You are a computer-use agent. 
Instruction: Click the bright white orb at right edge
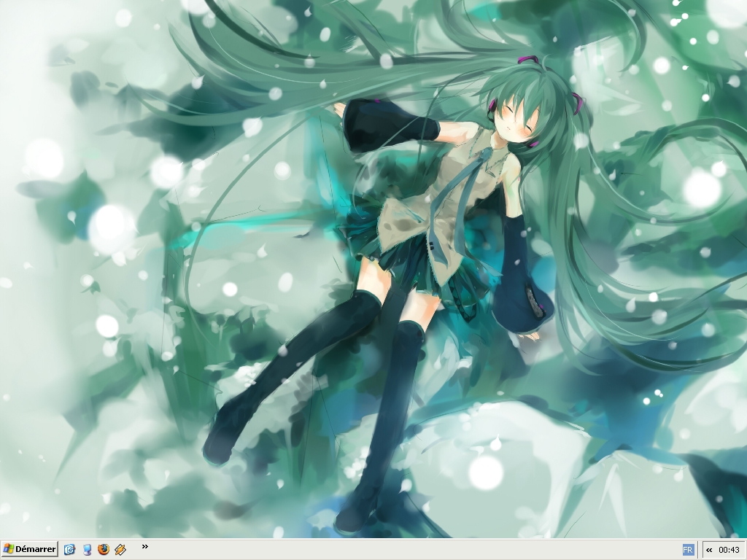pos(702,188)
